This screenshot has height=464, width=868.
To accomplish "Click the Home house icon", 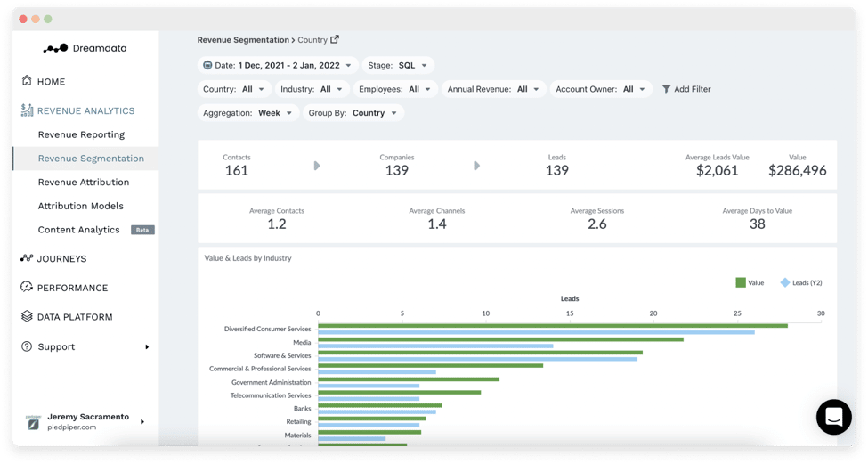I will point(27,81).
